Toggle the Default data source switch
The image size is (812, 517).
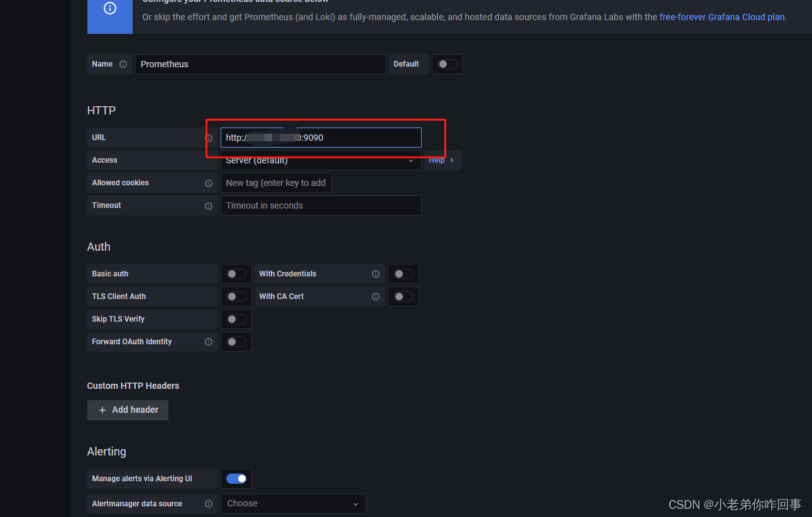(x=447, y=64)
